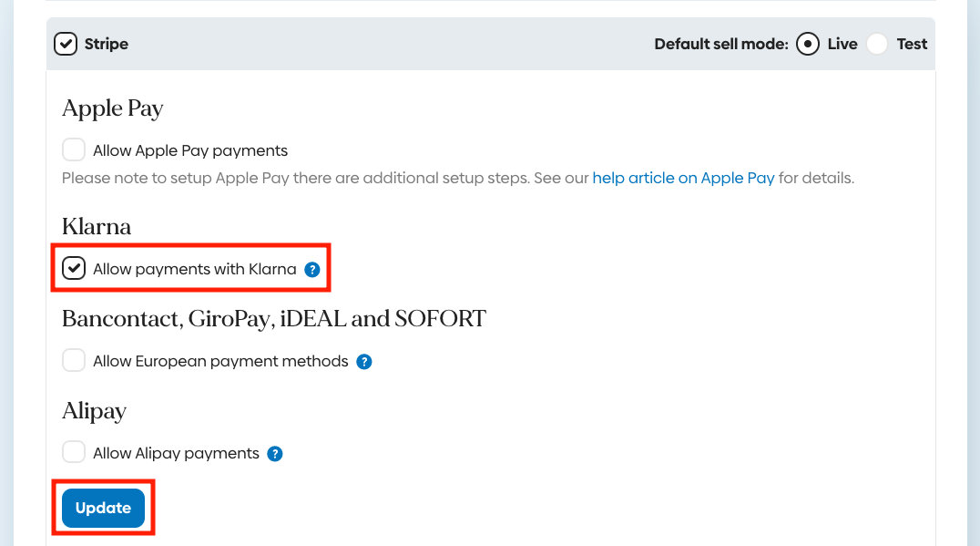Click the Allow Alipay payments label text
This screenshot has height=546, width=980.
[176, 453]
